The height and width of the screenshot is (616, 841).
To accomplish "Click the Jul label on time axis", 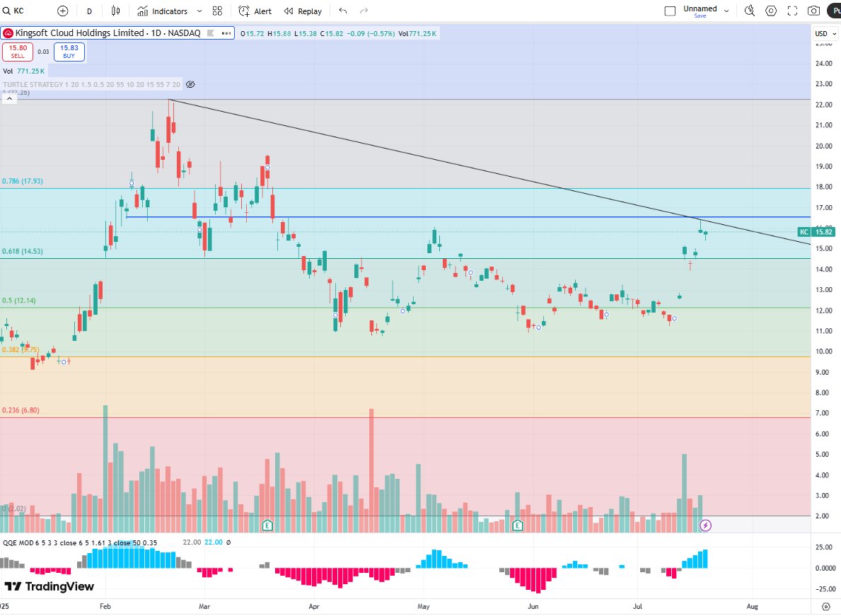I will click(637, 606).
